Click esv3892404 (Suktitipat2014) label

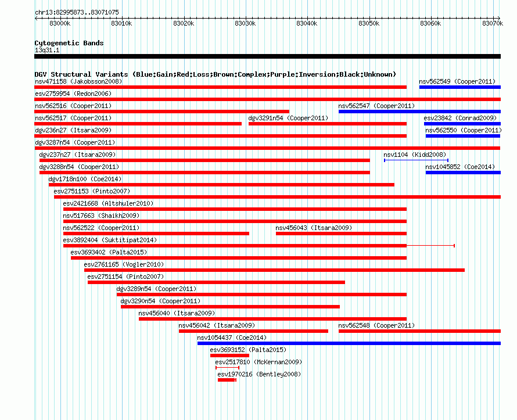point(110,240)
